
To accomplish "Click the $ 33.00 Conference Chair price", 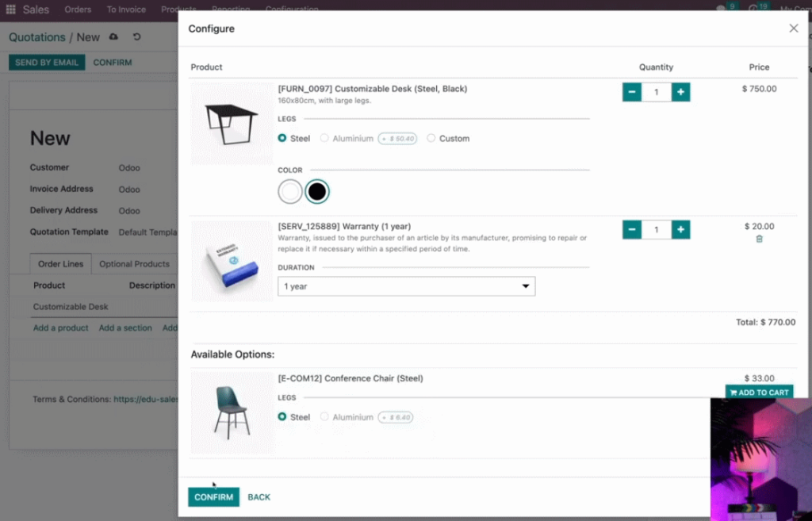I will coord(759,378).
